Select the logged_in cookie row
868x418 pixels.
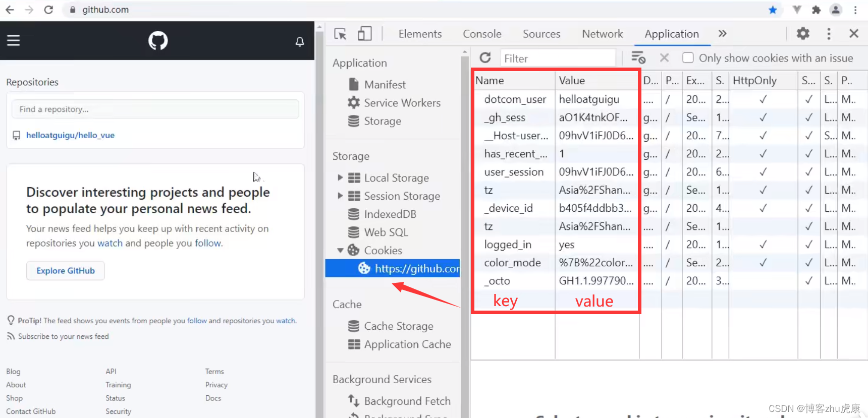[x=669, y=245]
